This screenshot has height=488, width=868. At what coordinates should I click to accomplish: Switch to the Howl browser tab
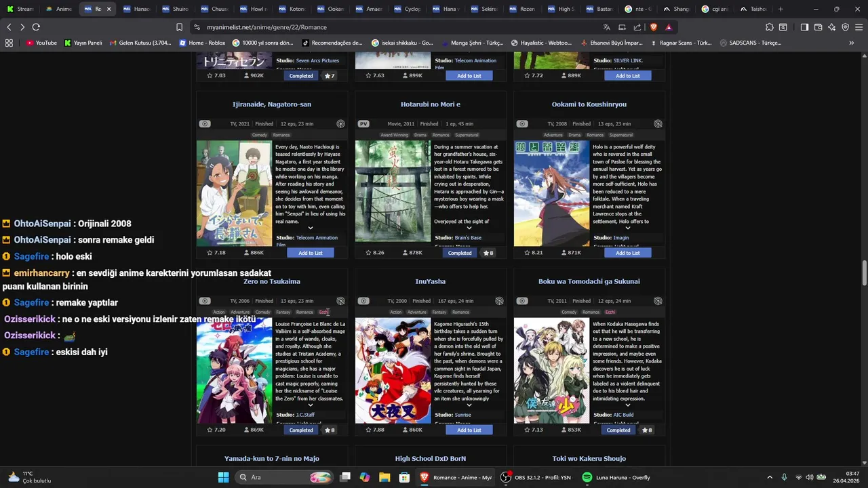point(254,9)
